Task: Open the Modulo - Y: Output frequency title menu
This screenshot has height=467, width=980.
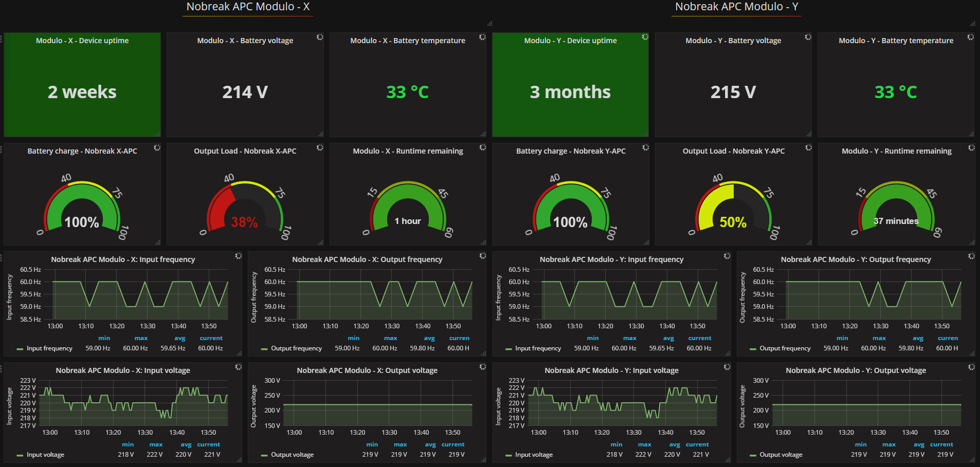Action: pyautogui.click(x=856, y=259)
